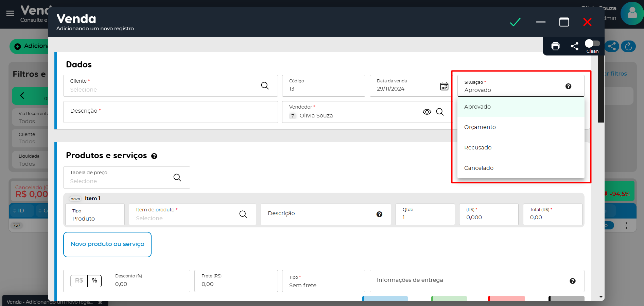The image size is (644, 306).
Task: Click the green checkmark to save sale
Action: pos(515,22)
